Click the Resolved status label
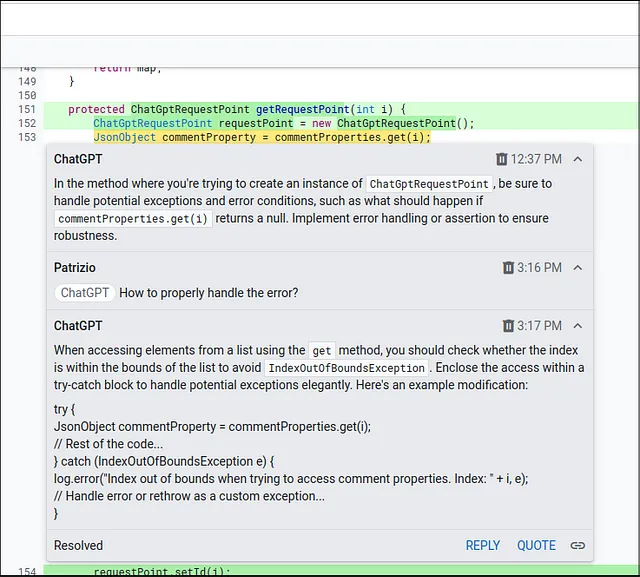 [x=78, y=546]
